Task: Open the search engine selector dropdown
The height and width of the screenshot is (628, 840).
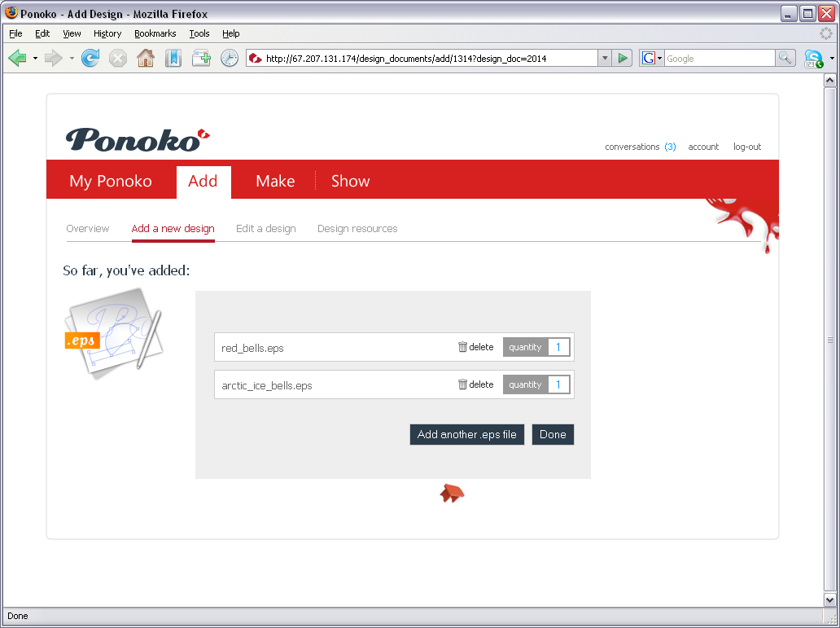Action: click(660, 58)
